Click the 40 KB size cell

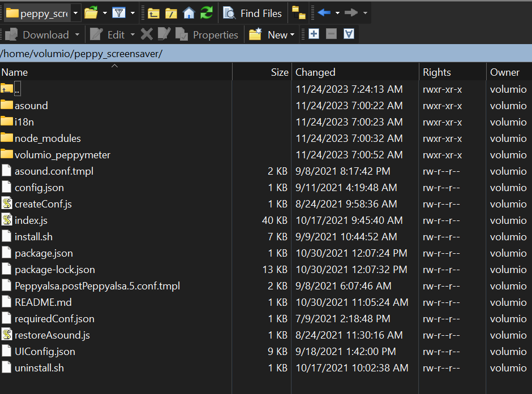pos(275,220)
